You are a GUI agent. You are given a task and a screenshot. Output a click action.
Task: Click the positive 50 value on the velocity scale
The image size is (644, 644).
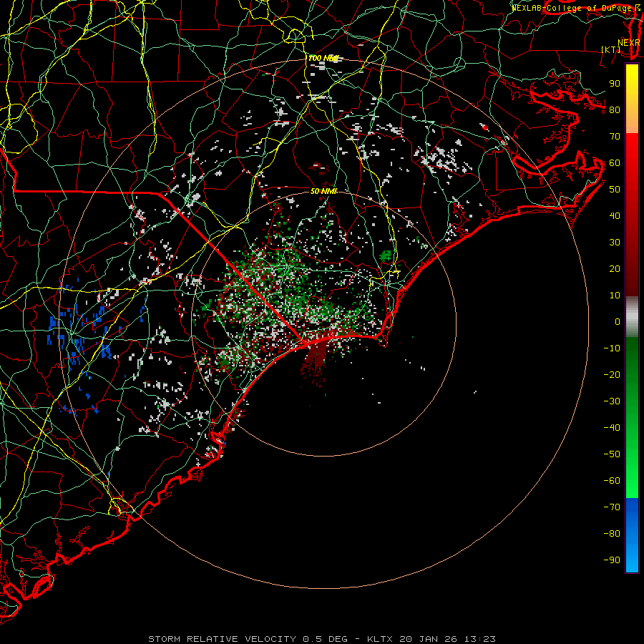point(615,190)
